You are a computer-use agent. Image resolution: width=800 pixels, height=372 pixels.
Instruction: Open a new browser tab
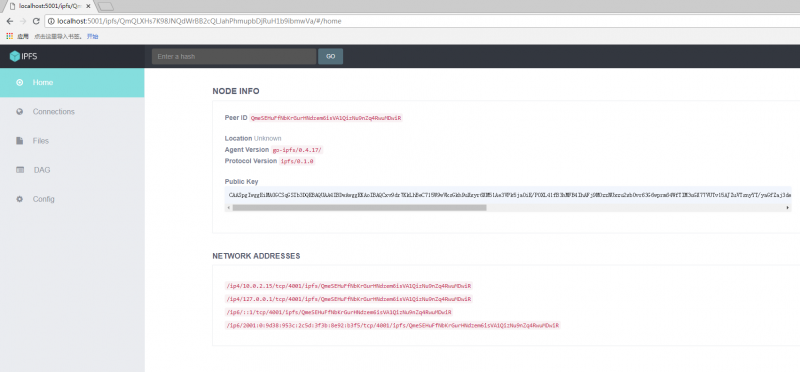tap(105, 6)
